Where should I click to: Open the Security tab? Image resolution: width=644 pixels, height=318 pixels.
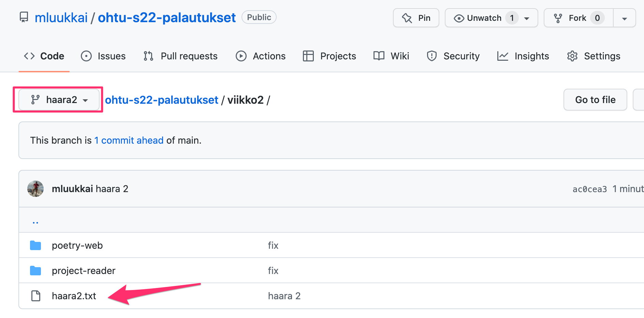453,56
